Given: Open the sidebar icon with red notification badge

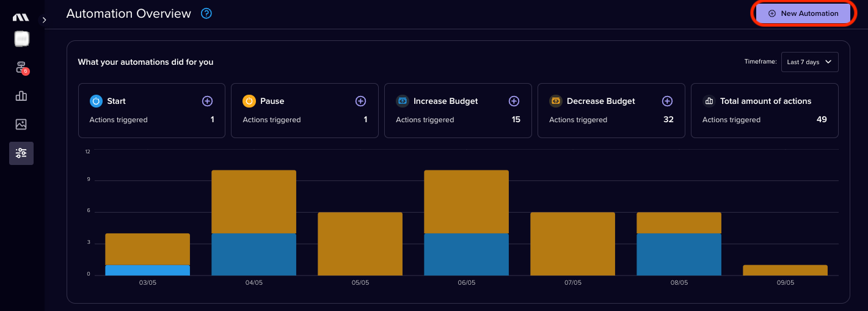Looking at the screenshot, I should (x=21, y=68).
